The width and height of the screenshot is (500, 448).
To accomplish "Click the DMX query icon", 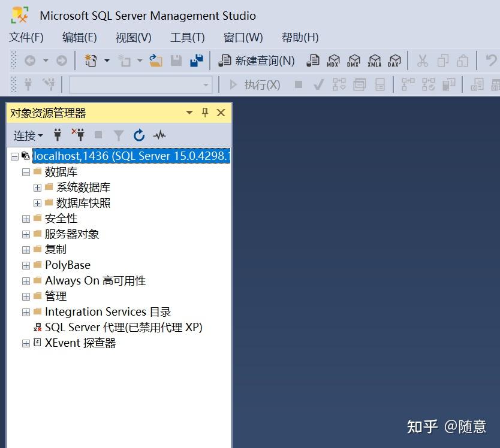I will coord(354,60).
